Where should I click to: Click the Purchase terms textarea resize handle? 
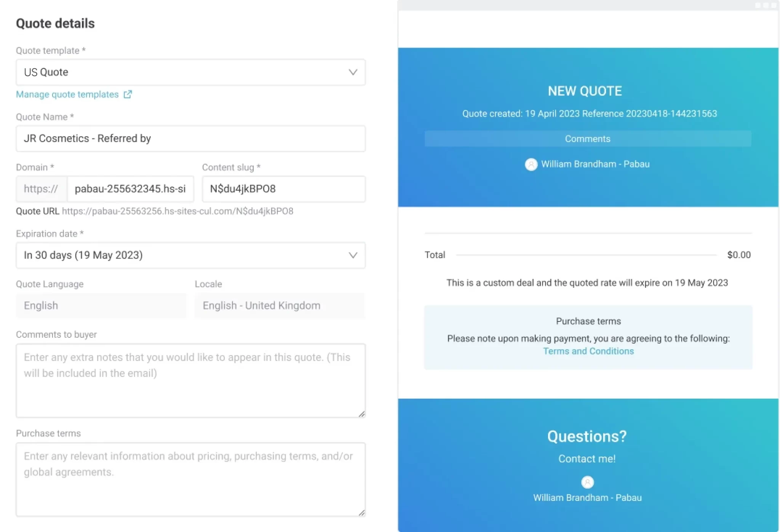(361, 513)
